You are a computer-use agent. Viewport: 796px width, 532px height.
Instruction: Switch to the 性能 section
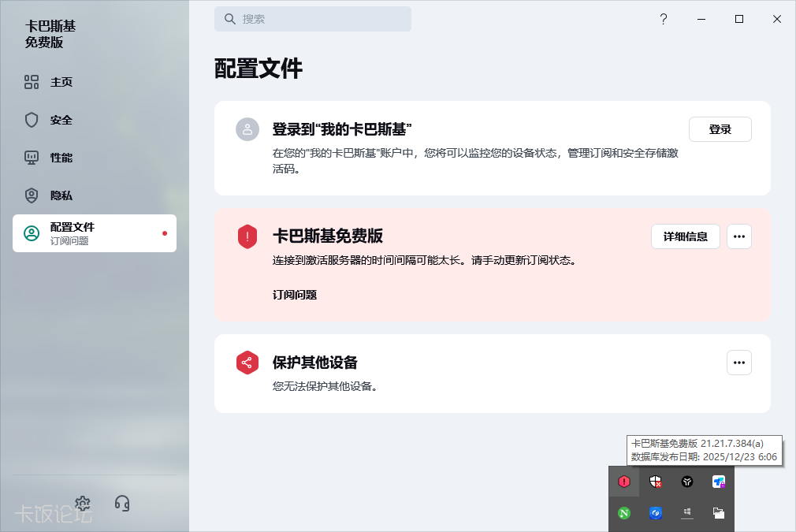click(x=61, y=158)
